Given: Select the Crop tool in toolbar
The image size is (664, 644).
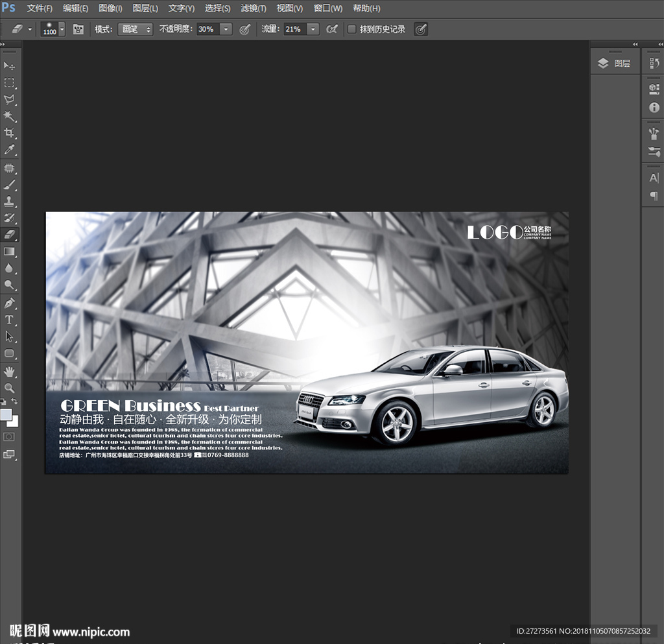Looking at the screenshot, I should 10,134.
